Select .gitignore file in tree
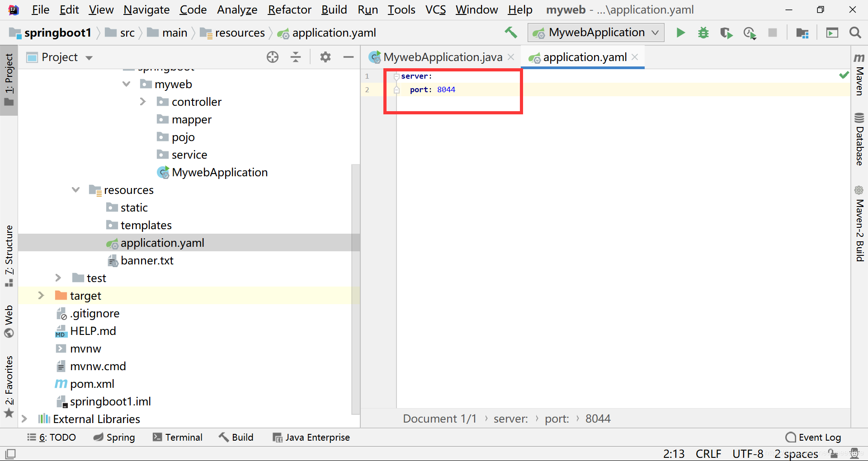868x461 pixels. (88, 313)
